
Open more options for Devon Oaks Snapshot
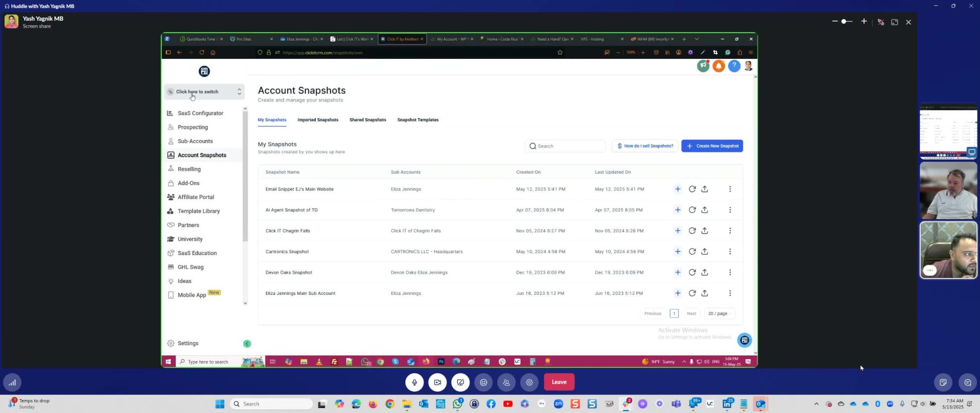point(730,272)
